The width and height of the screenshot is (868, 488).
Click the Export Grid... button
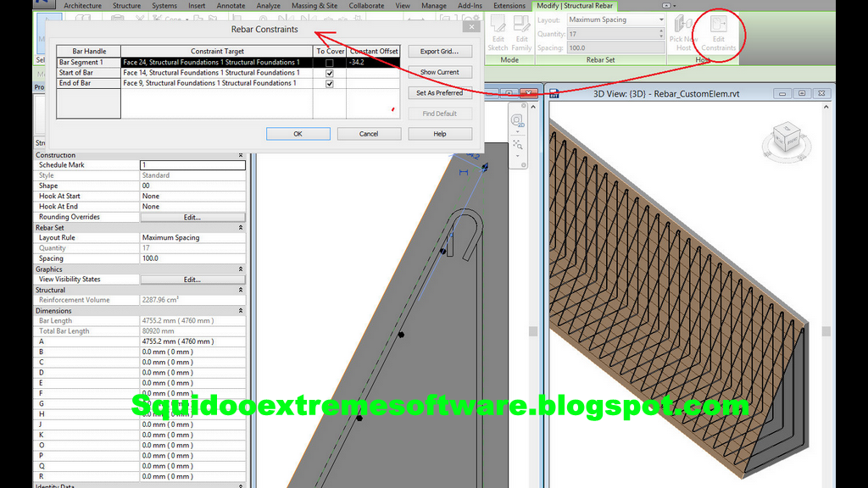click(x=440, y=52)
